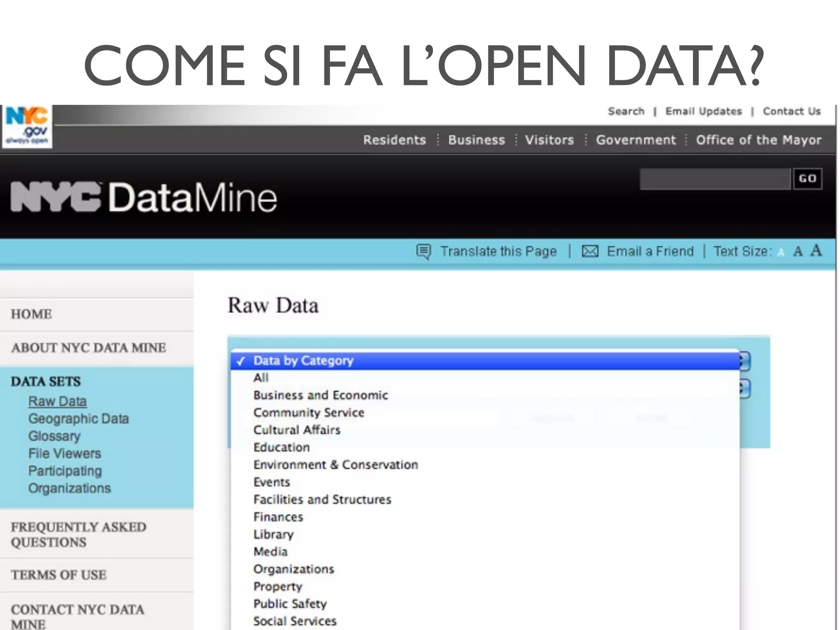Open the Geographic Data sidebar link
The image size is (840, 630).
pyautogui.click(x=78, y=419)
